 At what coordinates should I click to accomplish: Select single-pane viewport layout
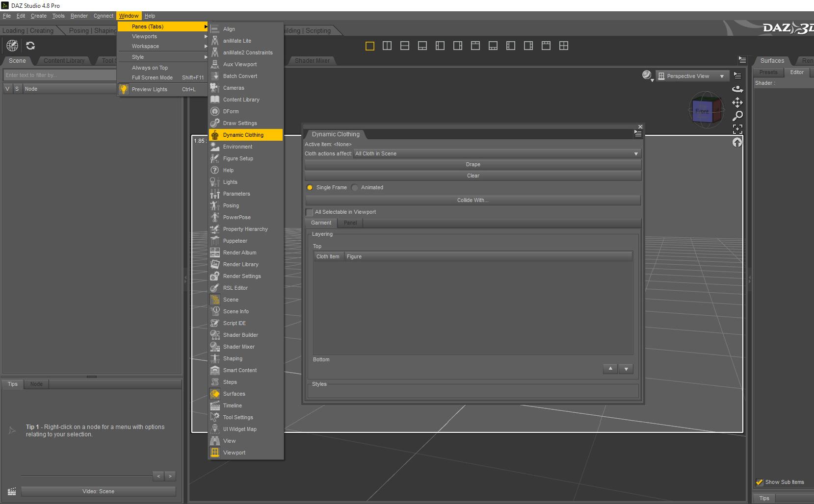370,46
